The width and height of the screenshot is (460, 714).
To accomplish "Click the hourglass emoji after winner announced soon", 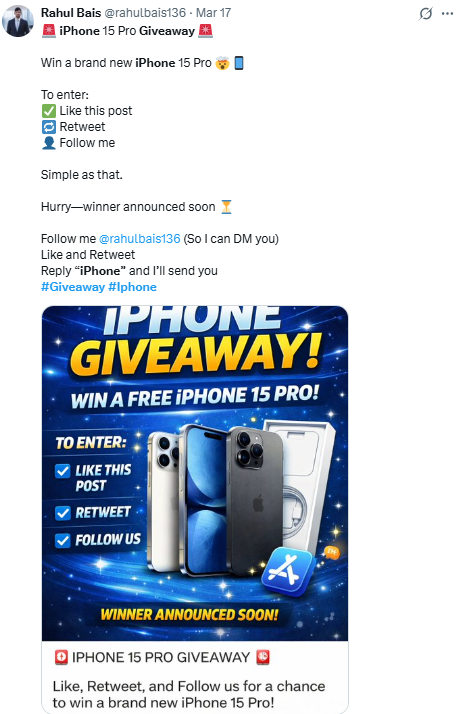I will tap(226, 207).
